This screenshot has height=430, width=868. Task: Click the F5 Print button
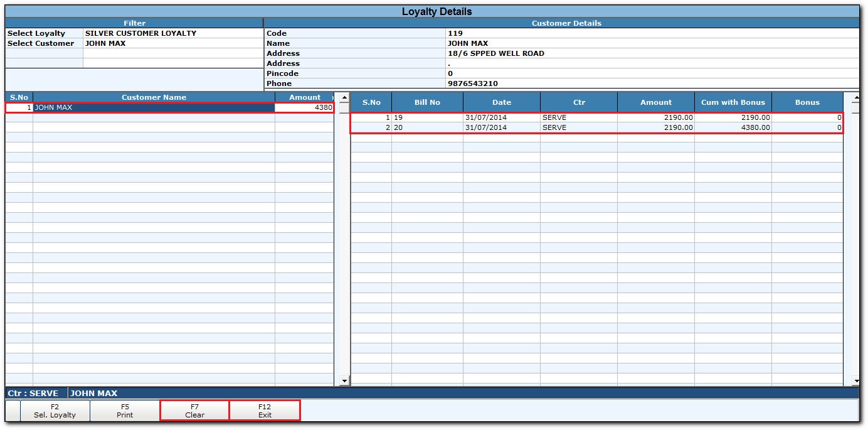click(125, 411)
